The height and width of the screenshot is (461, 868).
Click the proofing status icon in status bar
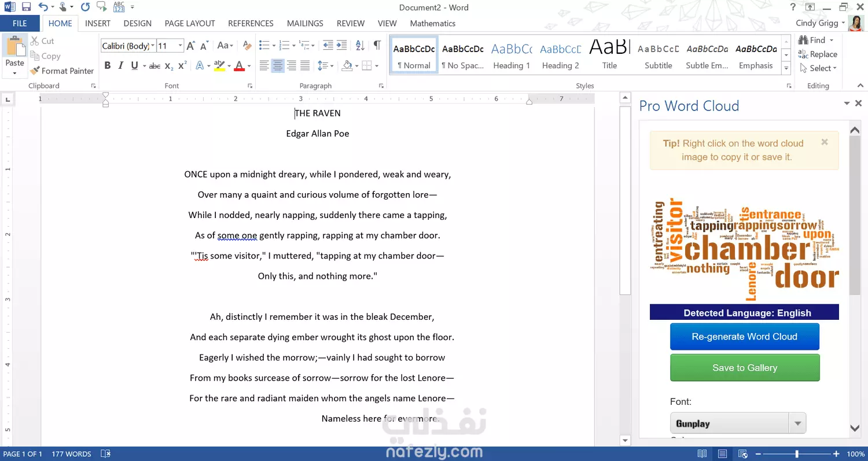pyautogui.click(x=106, y=454)
